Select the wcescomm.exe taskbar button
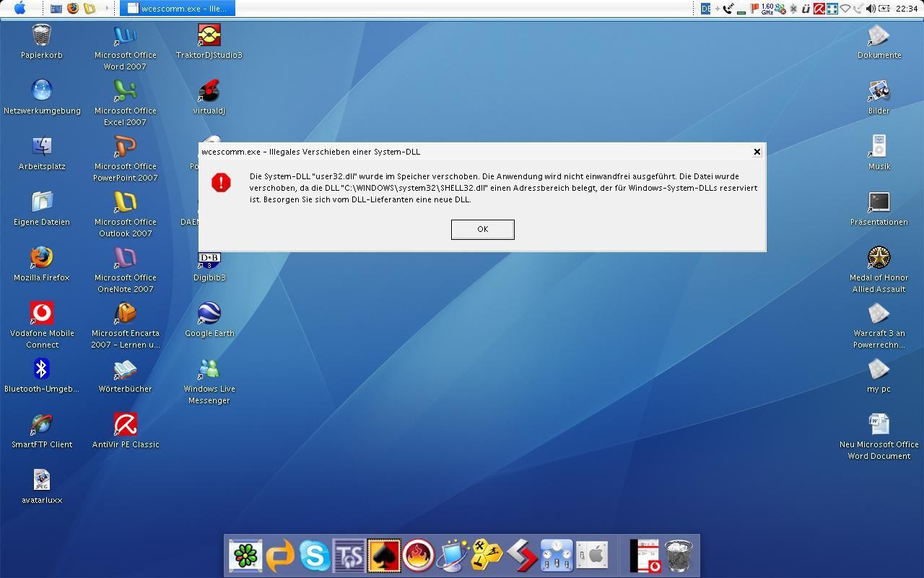Image resolution: width=924 pixels, height=578 pixels. point(178,9)
